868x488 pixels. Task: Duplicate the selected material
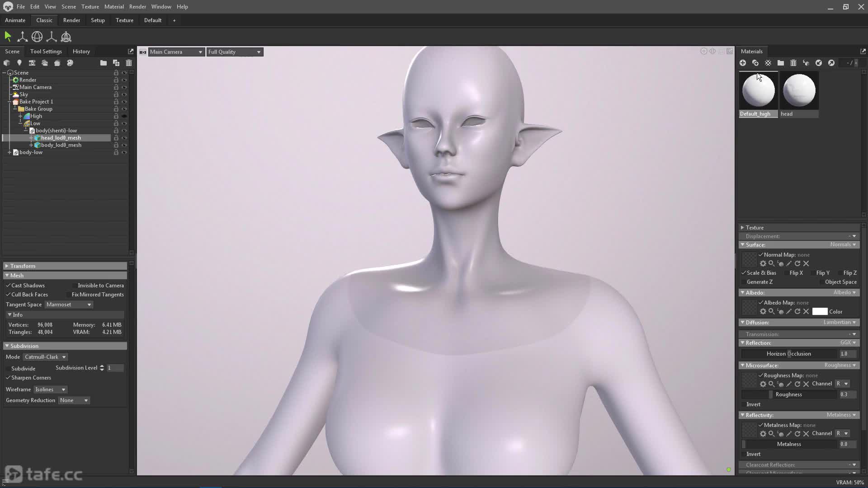click(x=755, y=63)
